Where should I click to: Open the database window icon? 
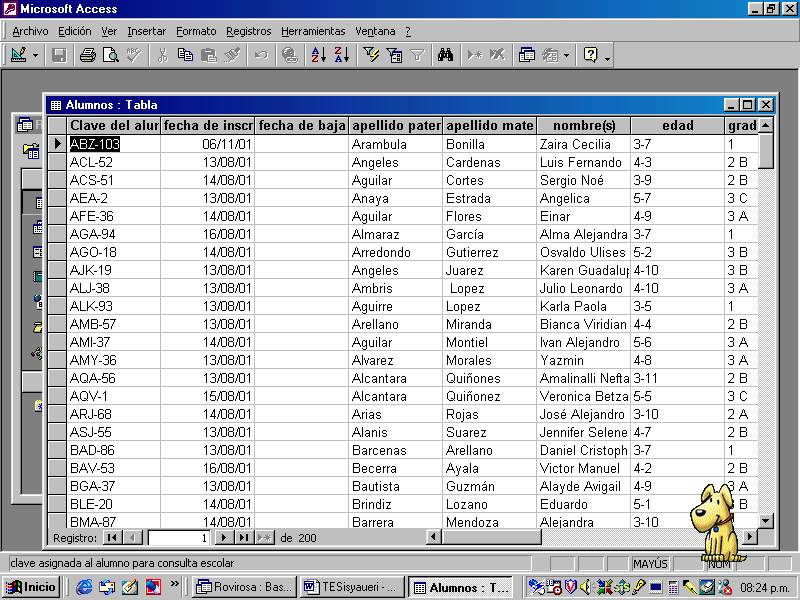point(526,55)
